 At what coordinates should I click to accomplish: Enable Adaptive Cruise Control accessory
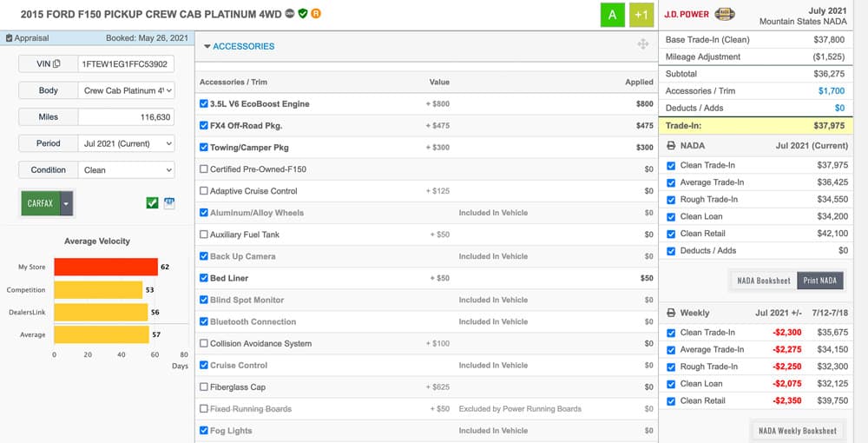(204, 191)
